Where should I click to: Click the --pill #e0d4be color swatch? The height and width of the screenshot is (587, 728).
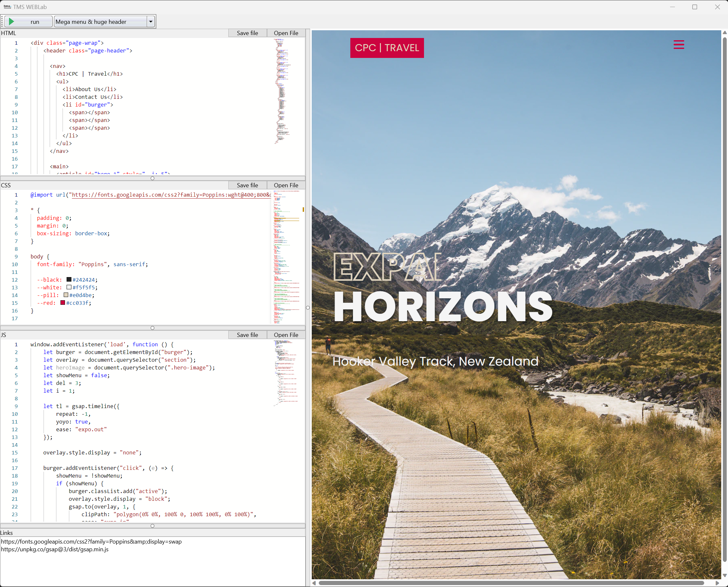66,295
